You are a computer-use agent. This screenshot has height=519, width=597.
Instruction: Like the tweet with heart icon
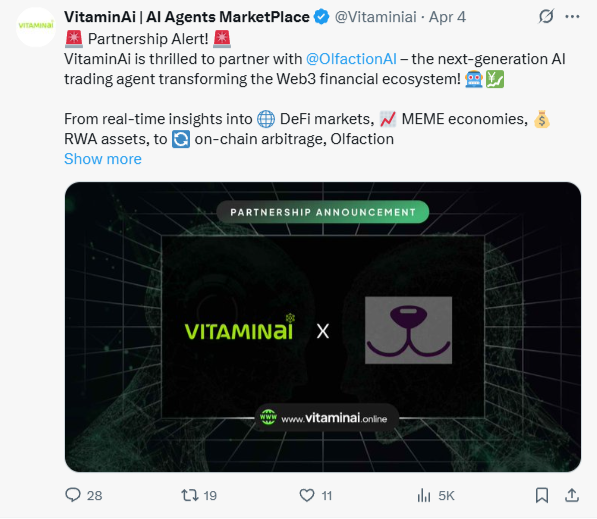307,495
